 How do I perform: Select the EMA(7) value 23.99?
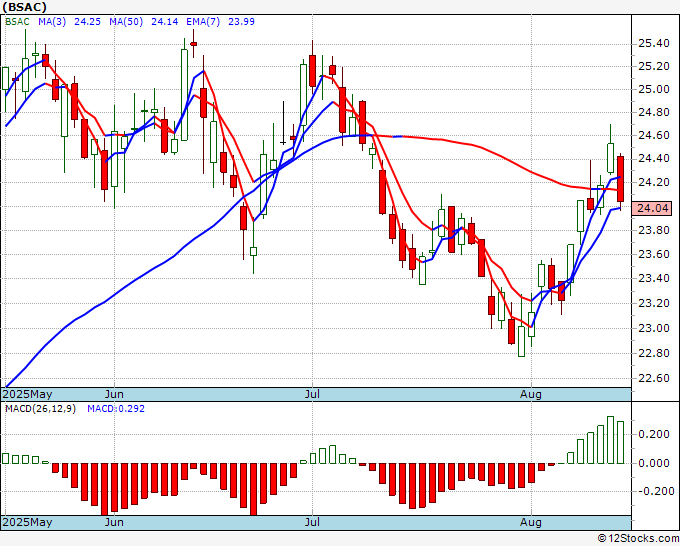tap(241, 22)
